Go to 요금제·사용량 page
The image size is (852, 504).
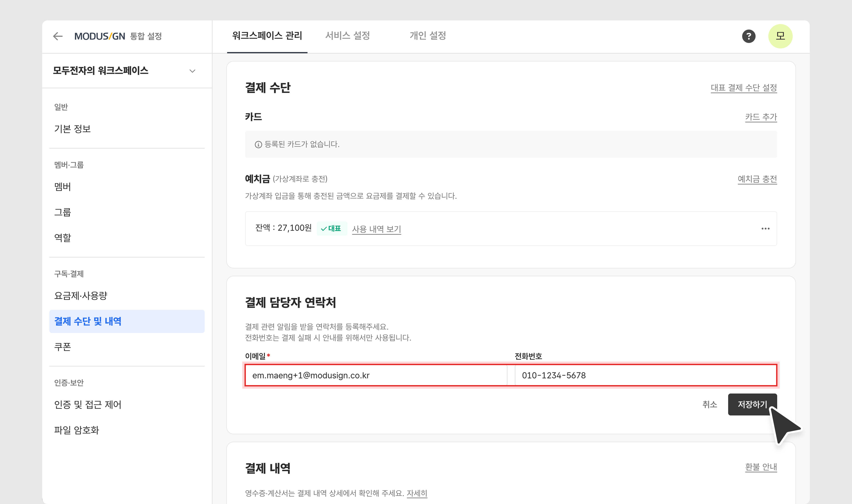pyautogui.click(x=81, y=295)
